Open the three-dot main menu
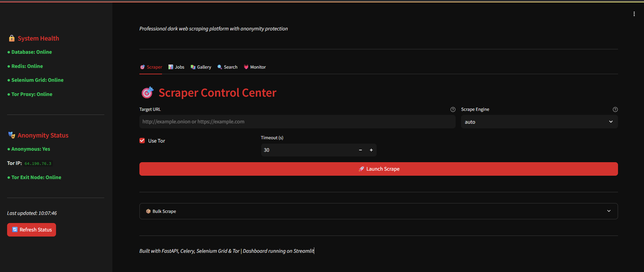The height and width of the screenshot is (272, 644). pos(634,14)
